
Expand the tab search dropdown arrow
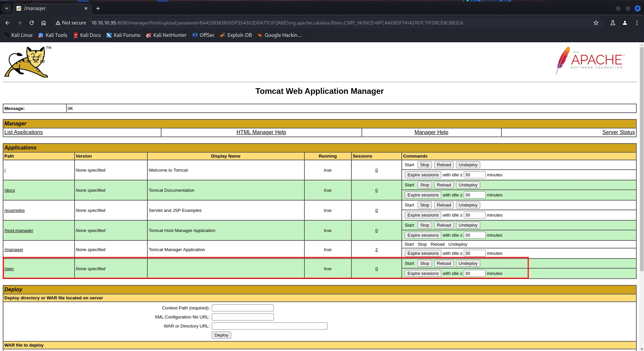(x=7, y=8)
